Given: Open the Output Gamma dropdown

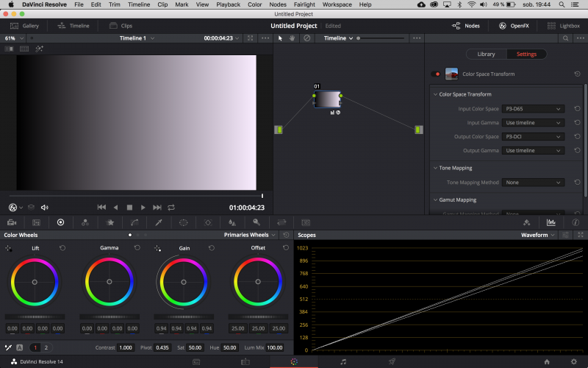Looking at the screenshot, I should (533, 151).
